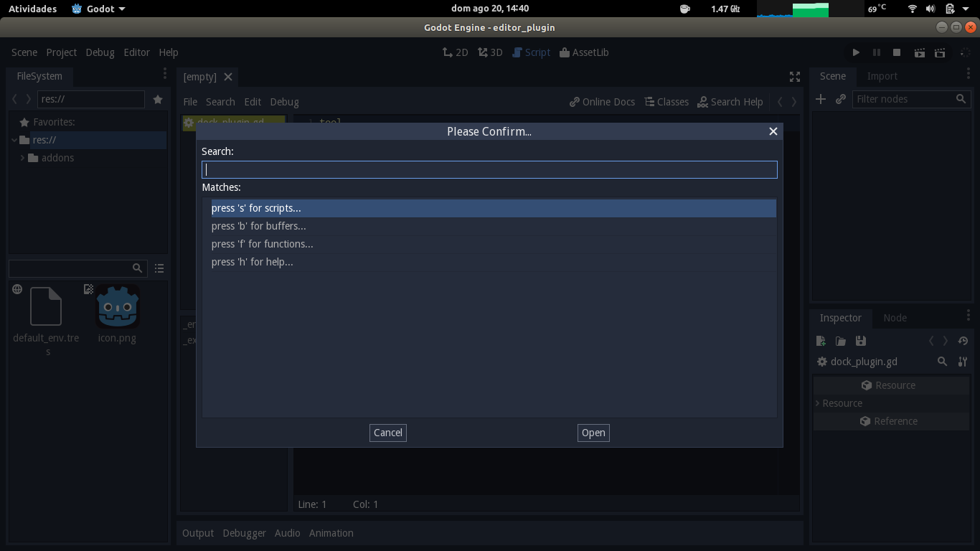This screenshot has width=980, height=551.
Task: Open FileSystem dock options via three dots
Action: pyautogui.click(x=164, y=74)
